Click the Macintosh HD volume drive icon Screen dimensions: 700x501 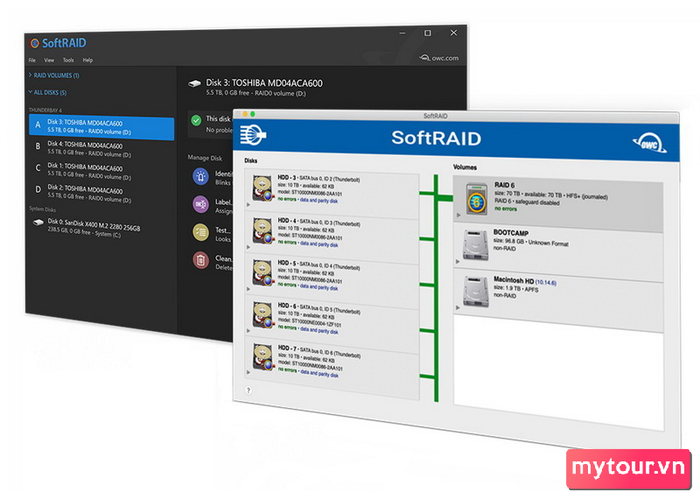476,292
